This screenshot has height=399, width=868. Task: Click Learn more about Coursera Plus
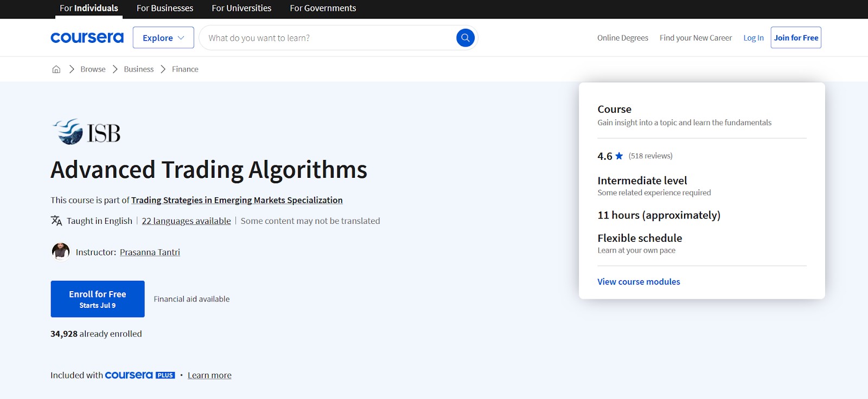(209, 375)
